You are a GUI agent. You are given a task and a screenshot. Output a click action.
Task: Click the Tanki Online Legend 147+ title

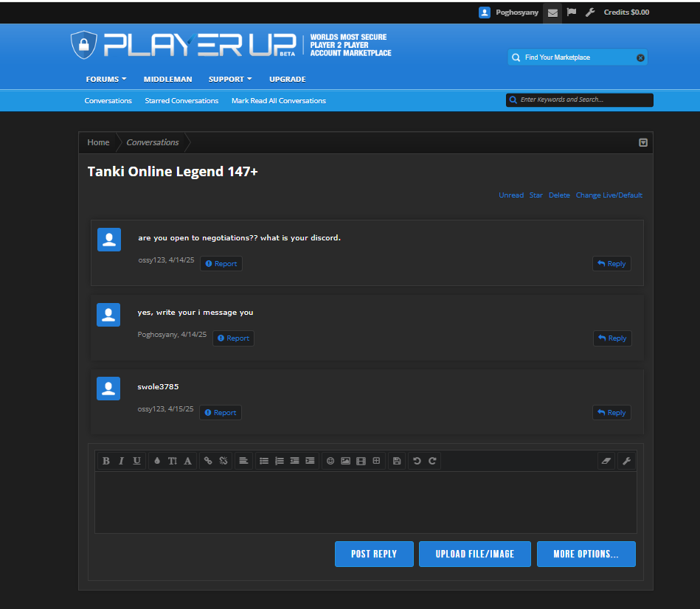pyautogui.click(x=173, y=172)
